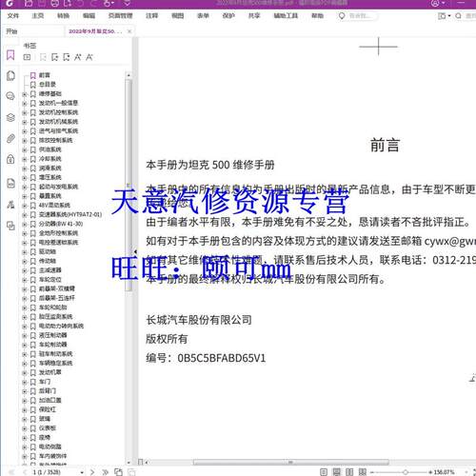Open the 主页 ribbon tab
Image resolution: width=476 pixels, height=476 pixels.
38,16
